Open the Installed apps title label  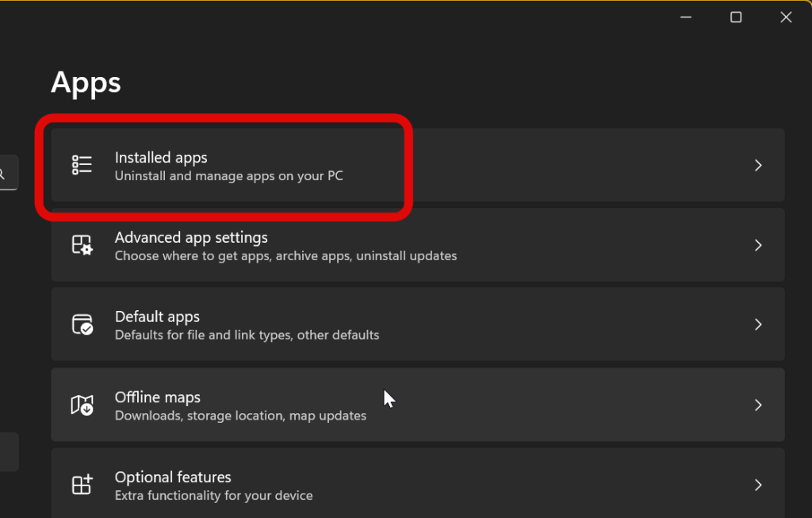click(x=161, y=157)
